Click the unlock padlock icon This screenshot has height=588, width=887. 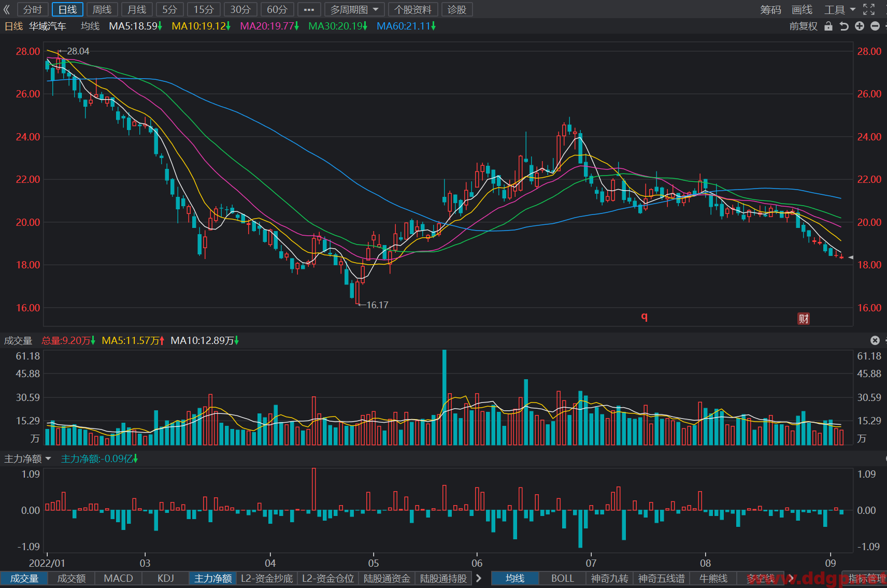(x=828, y=26)
